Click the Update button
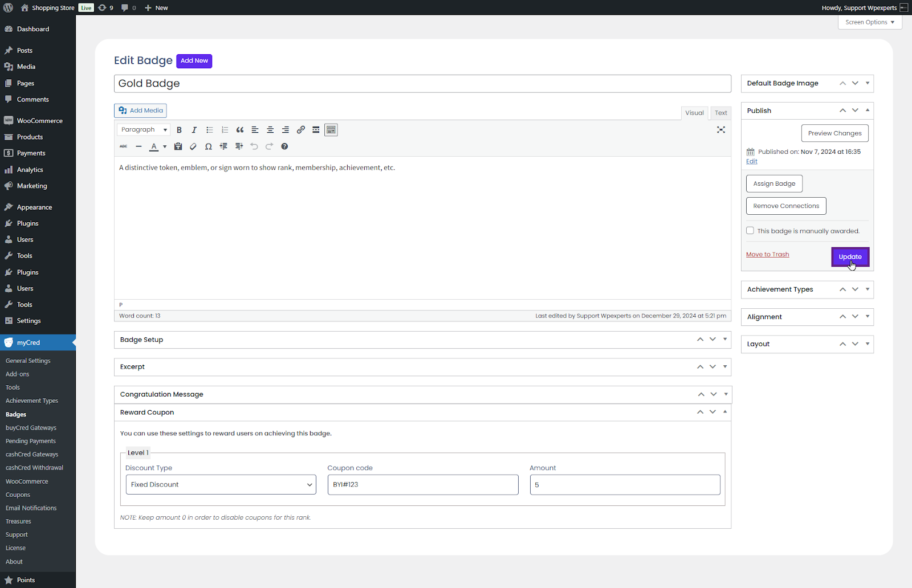 [x=850, y=257]
